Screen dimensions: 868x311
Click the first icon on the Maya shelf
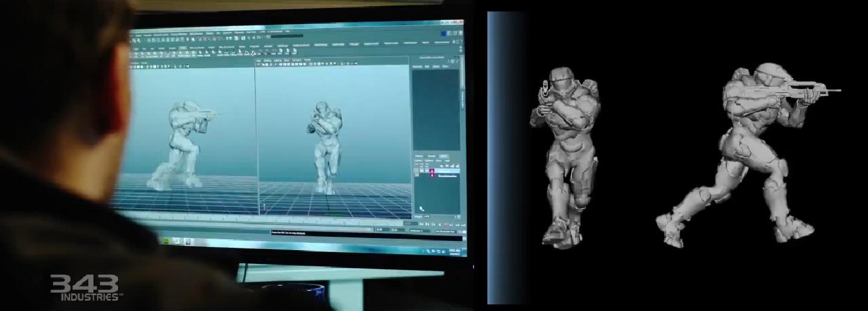135,52
